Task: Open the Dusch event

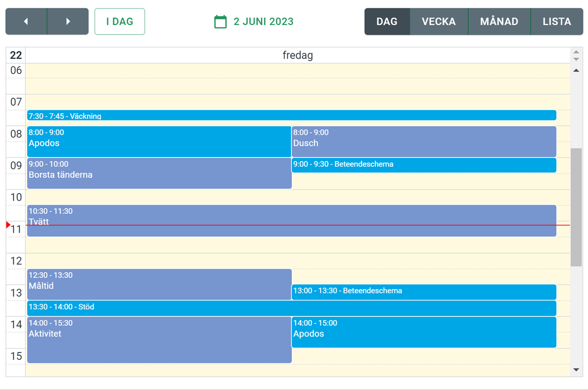Action: click(x=424, y=141)
